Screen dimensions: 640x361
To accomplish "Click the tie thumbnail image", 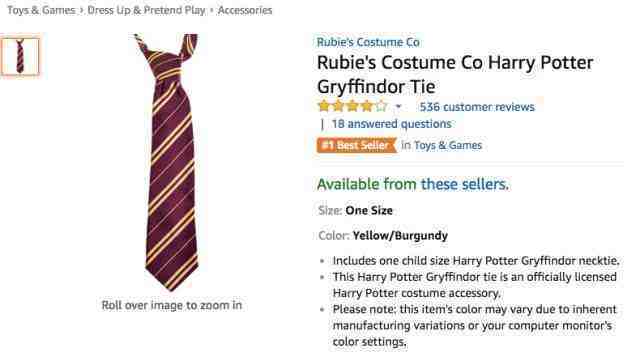I will point(20,56).
